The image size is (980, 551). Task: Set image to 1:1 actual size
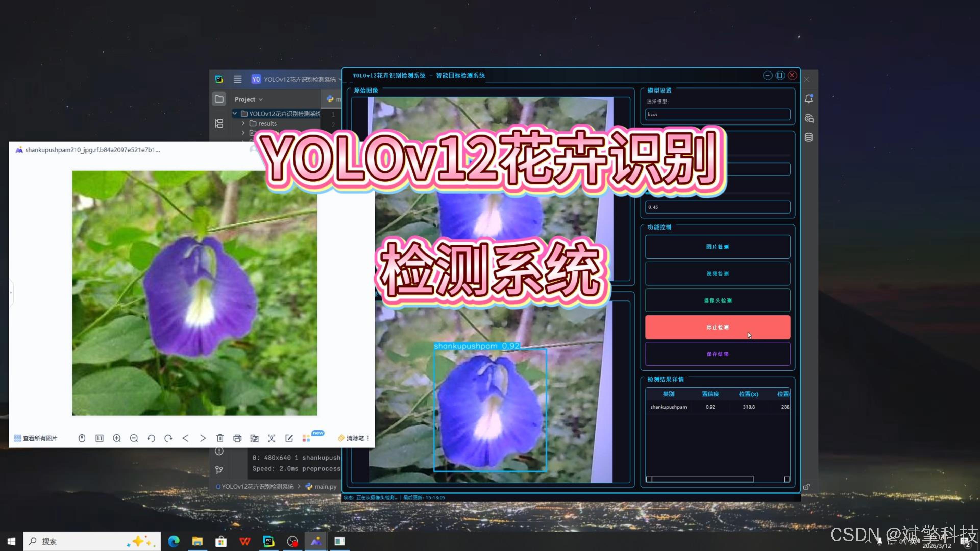pos(99,438)
